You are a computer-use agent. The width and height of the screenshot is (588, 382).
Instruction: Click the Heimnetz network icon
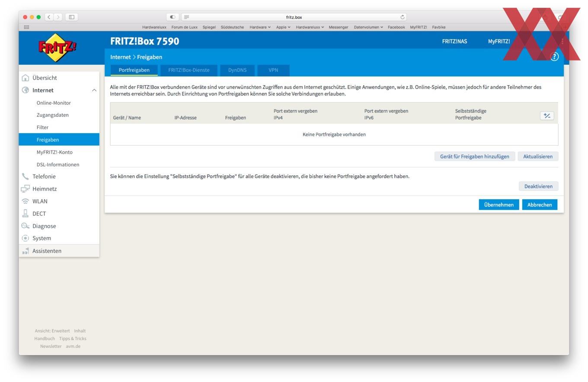(x=26, y=189)
